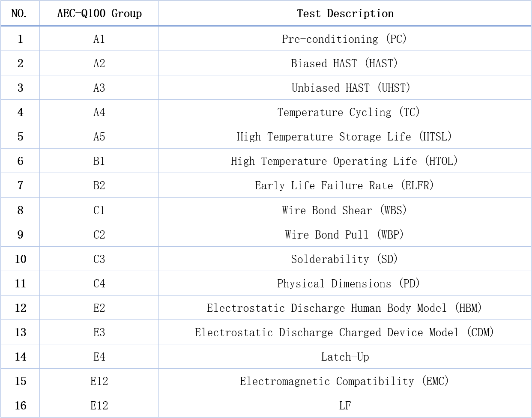Image resolution: width=532 pixels, height=418 pixels.
Task: Click High Temperature Operating Life cell
Action: coord(344,161)
